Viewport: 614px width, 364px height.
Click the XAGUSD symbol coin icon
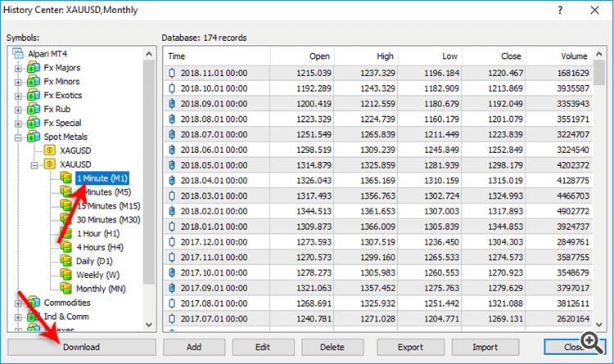pyautogui.click(x=50, y=151)
